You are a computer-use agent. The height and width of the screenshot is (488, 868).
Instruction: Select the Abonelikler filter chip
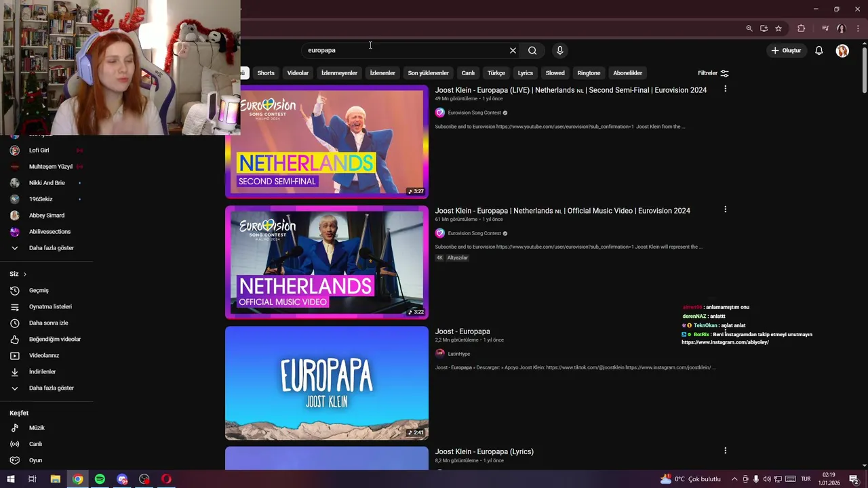(627, 73)
